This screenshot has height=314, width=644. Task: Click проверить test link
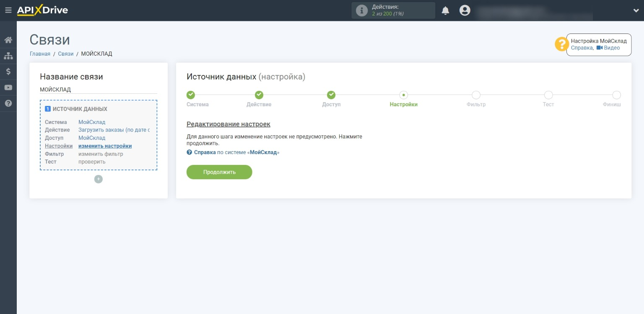point(92,162)
